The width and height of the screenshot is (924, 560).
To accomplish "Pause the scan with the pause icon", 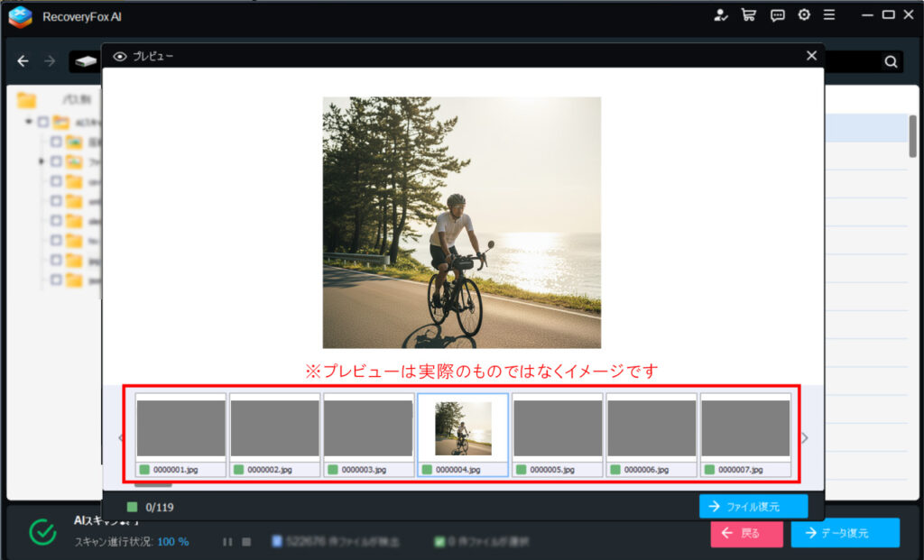I will click(x=227, y=542).
